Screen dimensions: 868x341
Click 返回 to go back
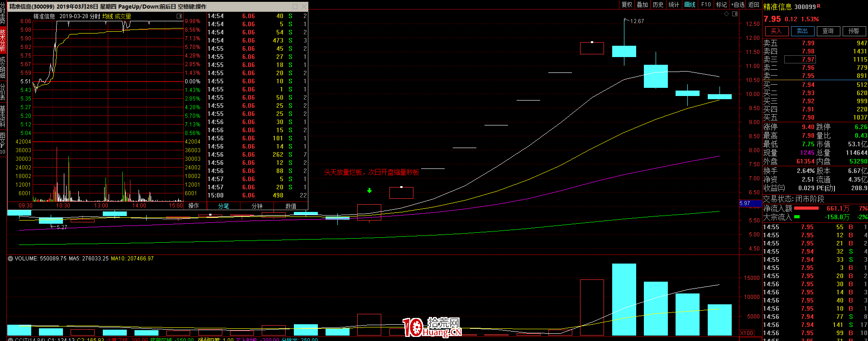point(754,5)
